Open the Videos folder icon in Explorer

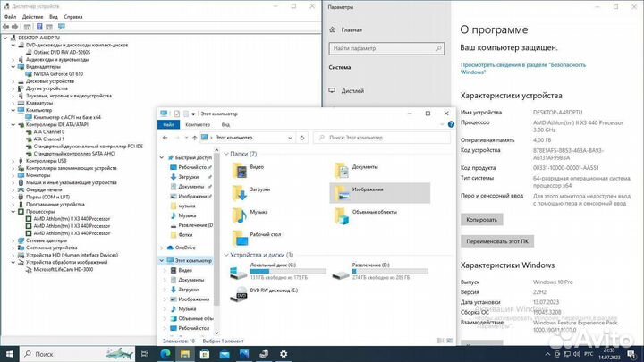click(240, 170)
